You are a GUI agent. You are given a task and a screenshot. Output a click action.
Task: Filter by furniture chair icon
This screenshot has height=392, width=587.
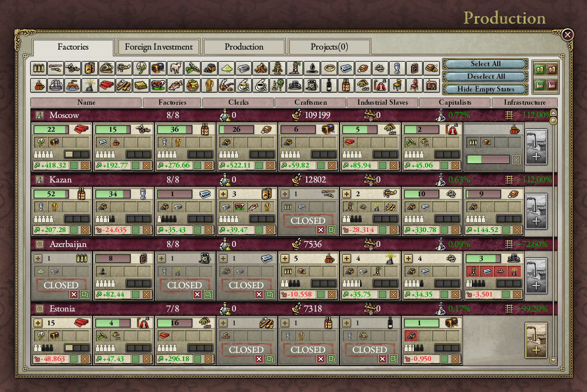tap(397, 85)
